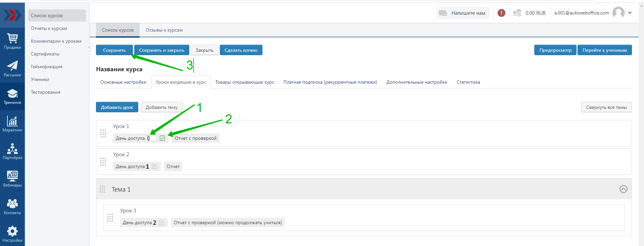Click the red alert notification icon
The width and height of the screenshot is (644, 246).
[x=501, y=13]
